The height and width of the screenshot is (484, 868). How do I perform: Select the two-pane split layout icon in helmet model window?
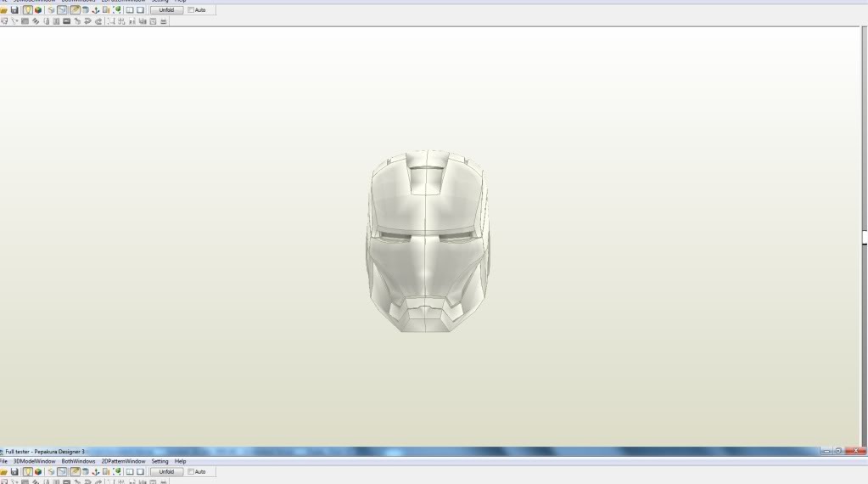click(x=130, y=10)
